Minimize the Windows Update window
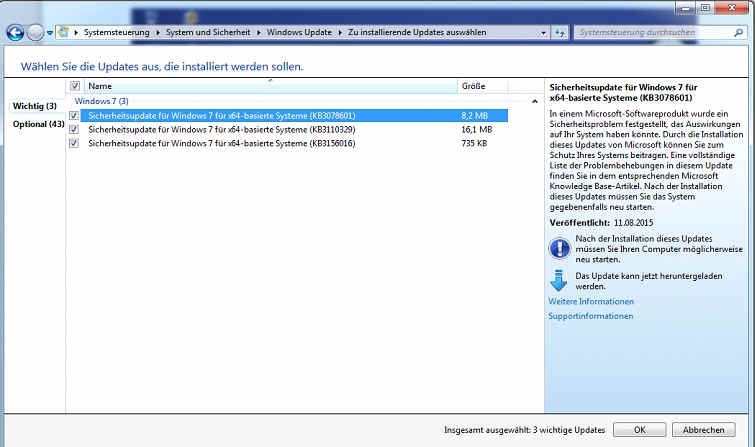 click(x=685, y=8)
